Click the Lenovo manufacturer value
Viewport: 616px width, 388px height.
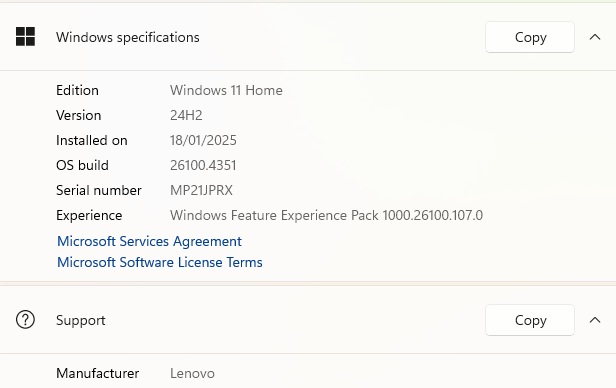tap(192, 373)
